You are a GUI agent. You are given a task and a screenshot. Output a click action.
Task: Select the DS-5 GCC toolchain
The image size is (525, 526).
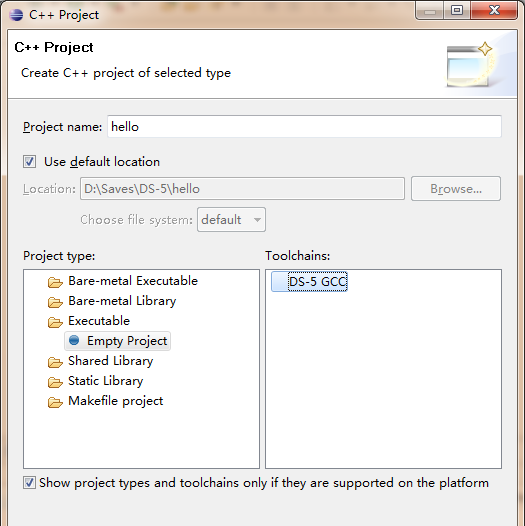click(317, 281)
